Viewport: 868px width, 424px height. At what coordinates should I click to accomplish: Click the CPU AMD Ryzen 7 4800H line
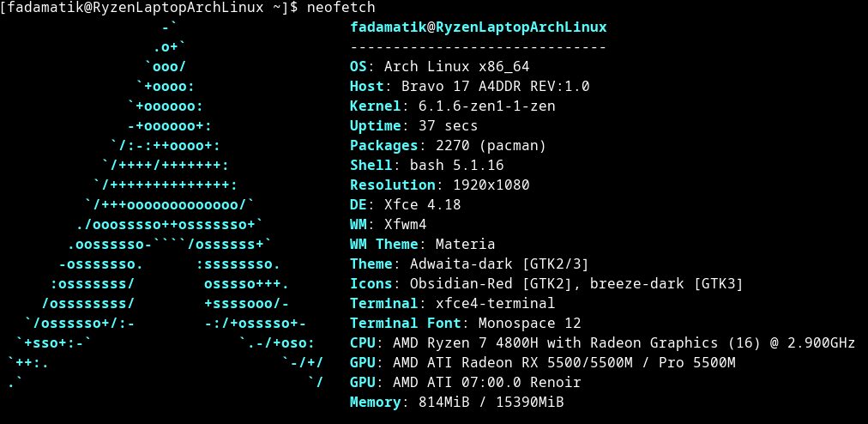602,342
